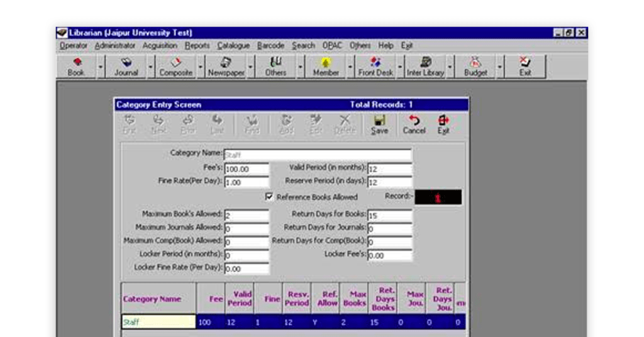Open the Member toolbar icon
The width and height of the screenshot is (644, 337).
(326, 67)
